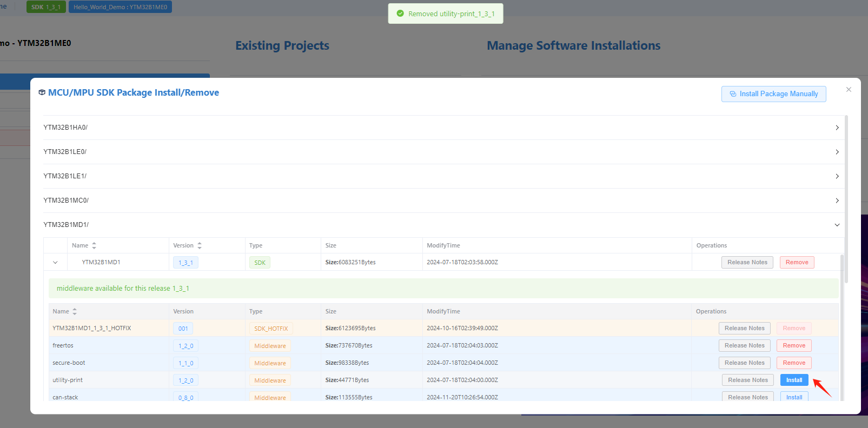Sort SDK table by Name column

94,245
